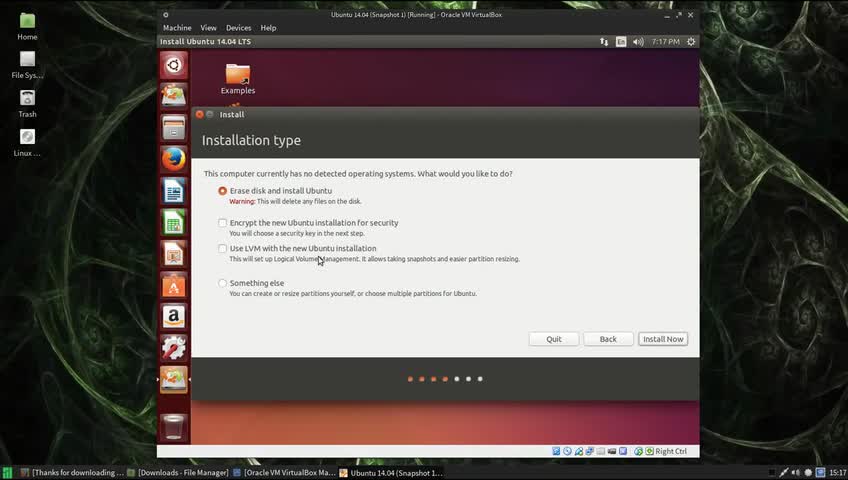848x480 pixels.
Task: Open System Settings from the launcher
Action: point(174,348)
